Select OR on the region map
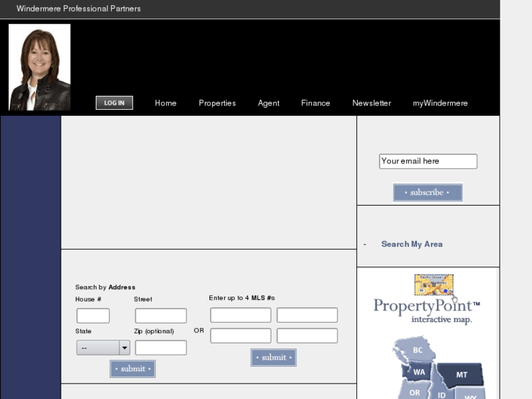 coord(414,392)
